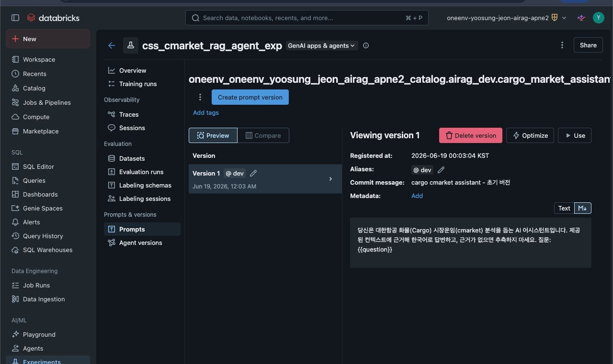Click the New button
Image resolution: width=613 pixels, height=364 pixels.
coord(48,39)
